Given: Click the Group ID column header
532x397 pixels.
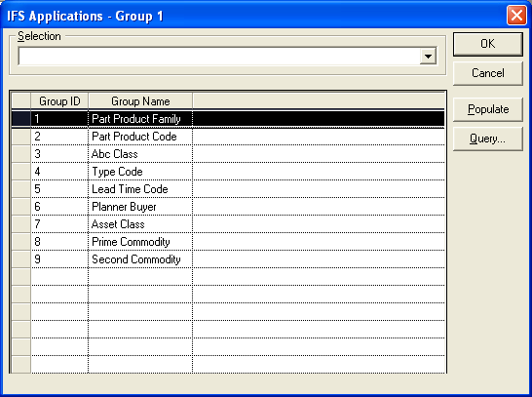Looking at the screenshot, I should point(59,101).
